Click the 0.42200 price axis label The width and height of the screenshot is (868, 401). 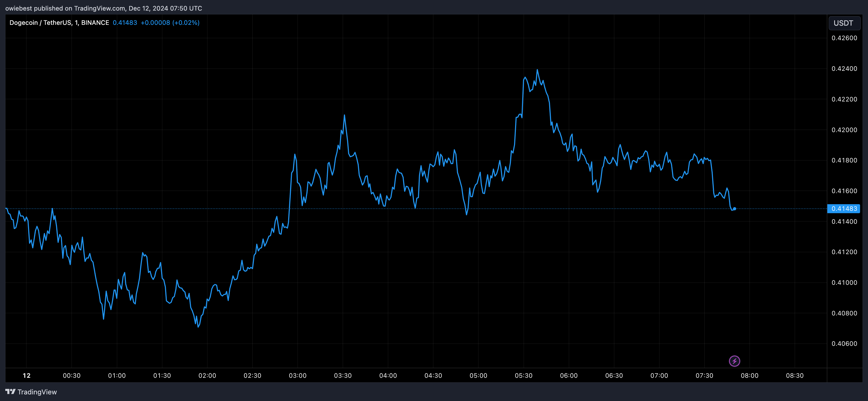click(x=844, y=99)
